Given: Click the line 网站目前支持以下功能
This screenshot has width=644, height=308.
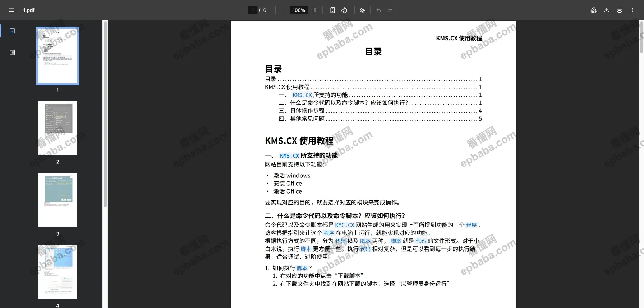Looking at the screenshot, I should click(295, 164).
